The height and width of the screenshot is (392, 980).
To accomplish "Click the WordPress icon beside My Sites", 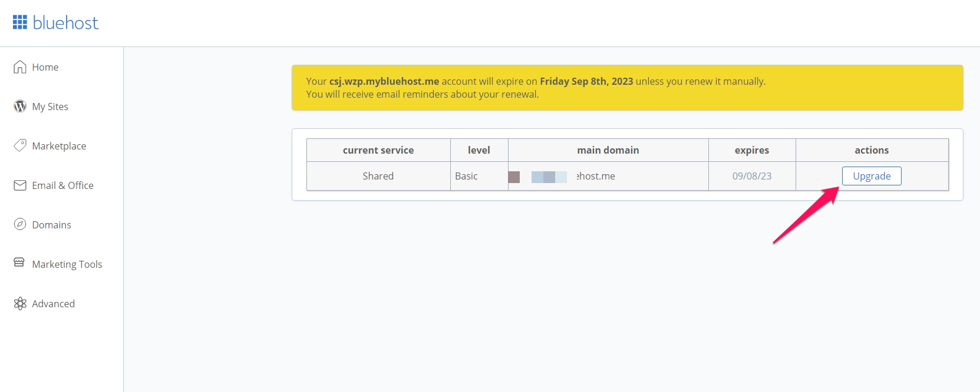I will pyautogui.click(x=20, y=107).
